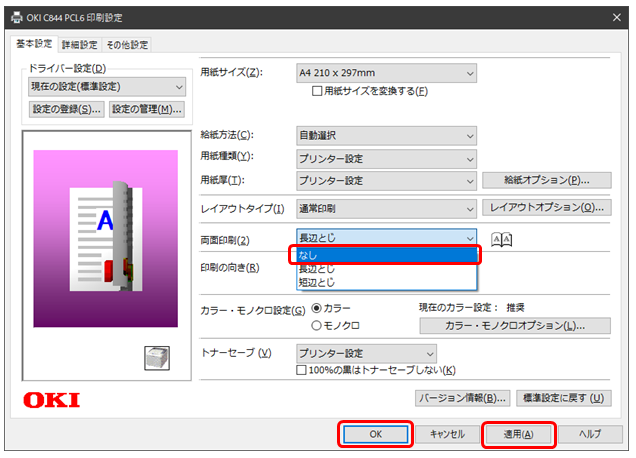This screenshot has height=458, width=636.
Task: Click the カラー・モノクロ設定(G) label
Action: [253, 311]
